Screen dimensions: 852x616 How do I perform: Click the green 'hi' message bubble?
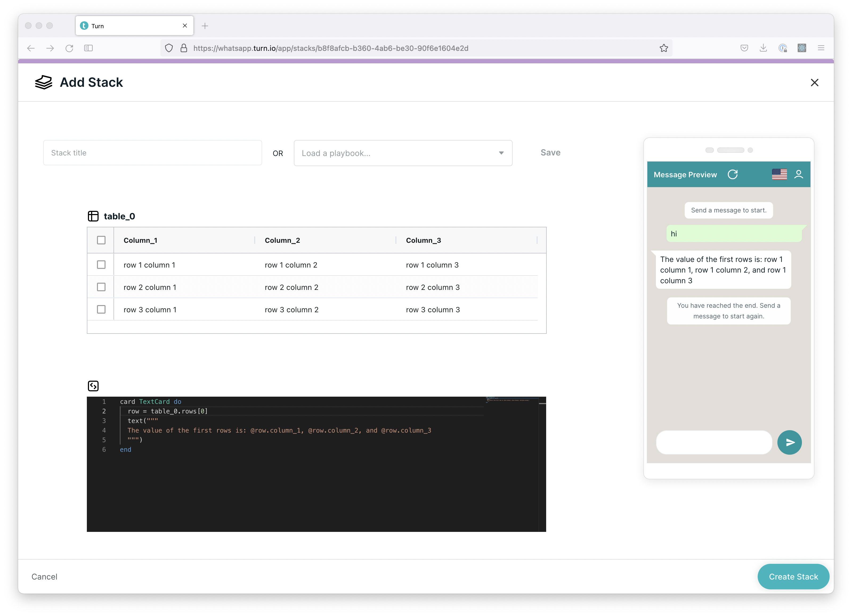coord(735,233)
